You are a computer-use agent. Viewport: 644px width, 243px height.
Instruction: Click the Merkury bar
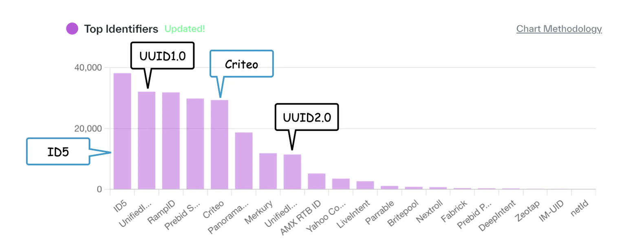pyautogui.click(x=268, y=171)
